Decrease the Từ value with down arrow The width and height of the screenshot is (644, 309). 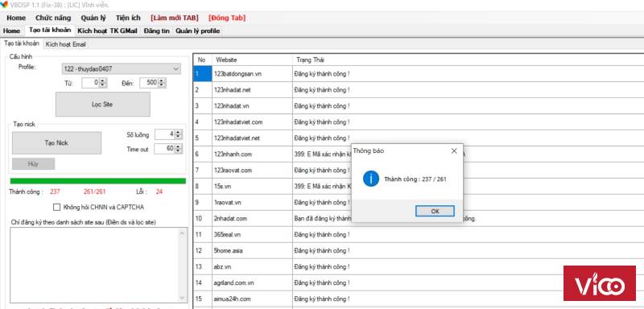[103, 85]
